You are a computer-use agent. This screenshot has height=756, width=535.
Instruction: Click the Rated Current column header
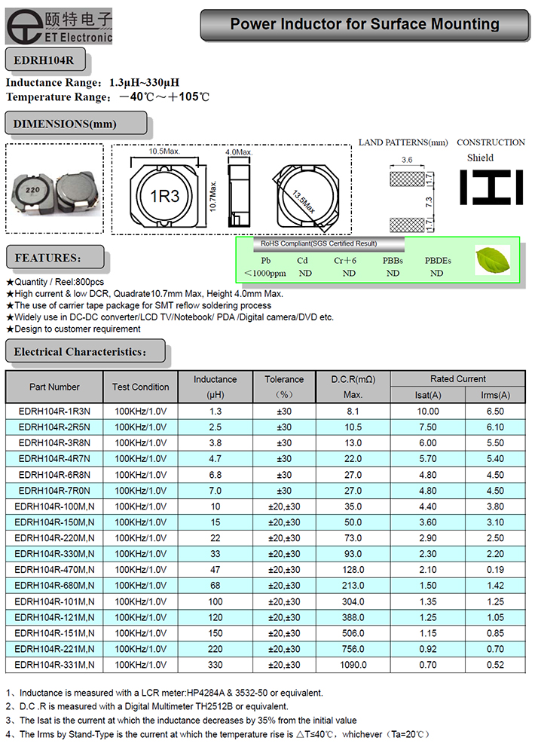tap(457, 379)
